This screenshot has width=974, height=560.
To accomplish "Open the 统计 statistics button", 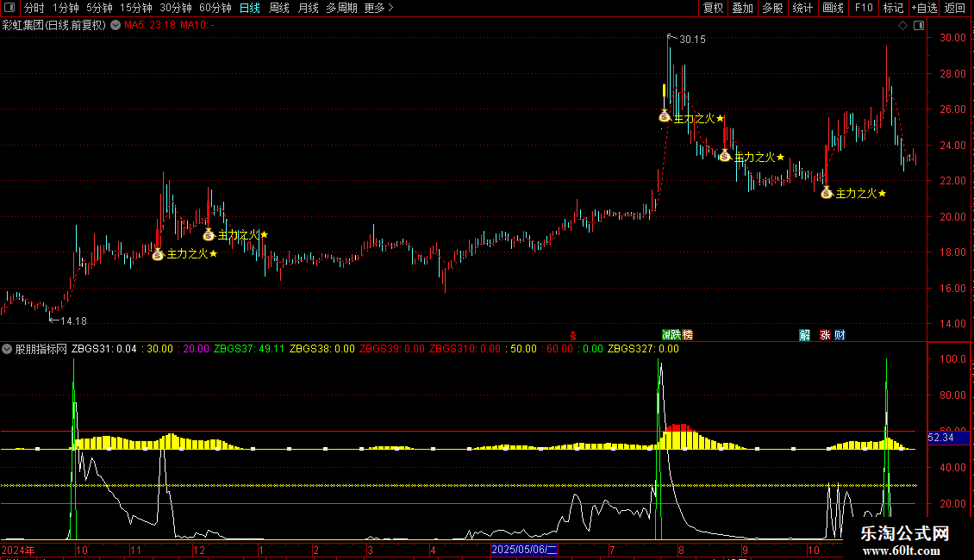I will click(802, 8).
